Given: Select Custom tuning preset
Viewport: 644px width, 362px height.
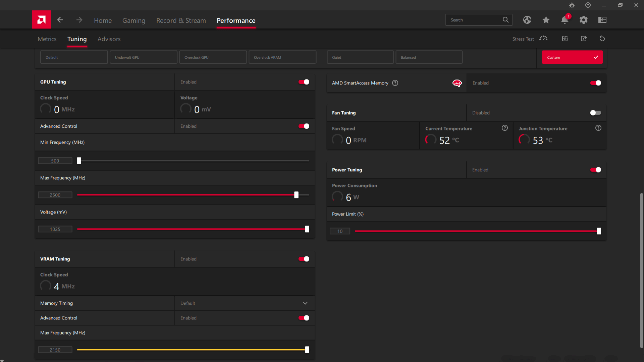Looking at the screenshot, I should 572,57.
